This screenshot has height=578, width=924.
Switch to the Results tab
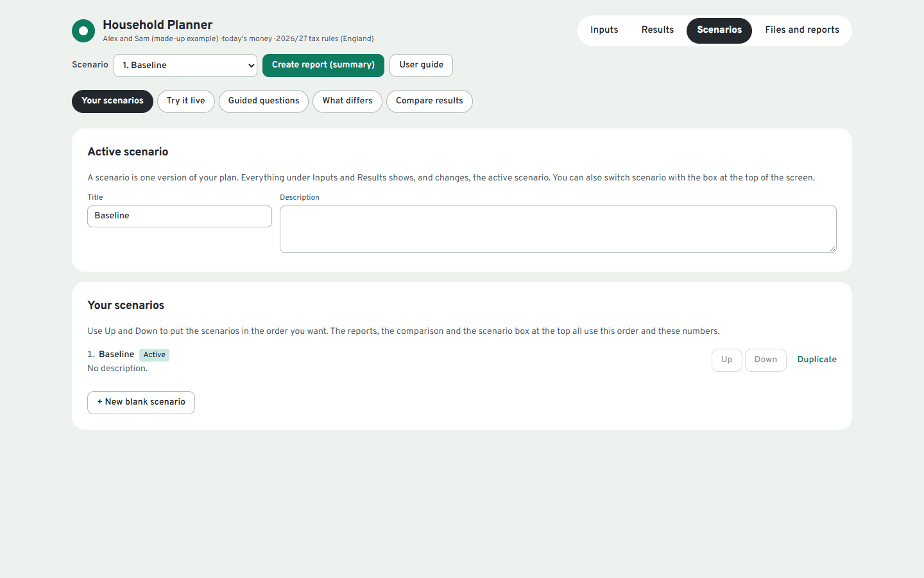tap(658, 30)
